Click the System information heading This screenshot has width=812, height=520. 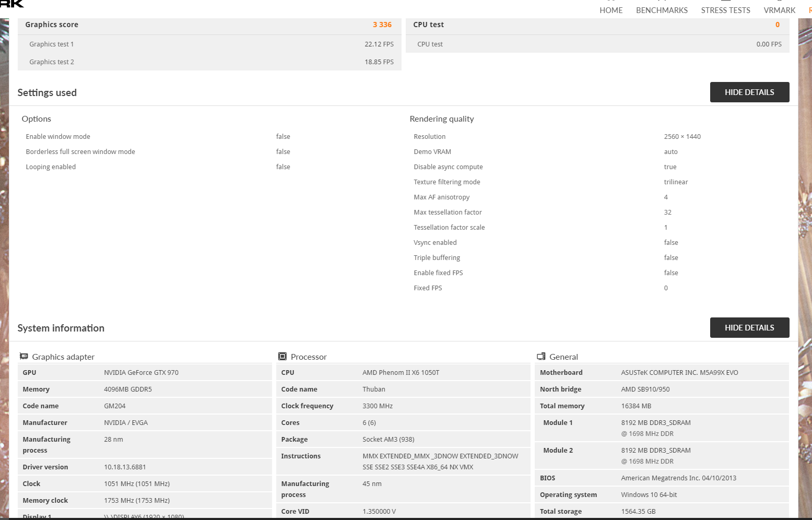(61, 328)
